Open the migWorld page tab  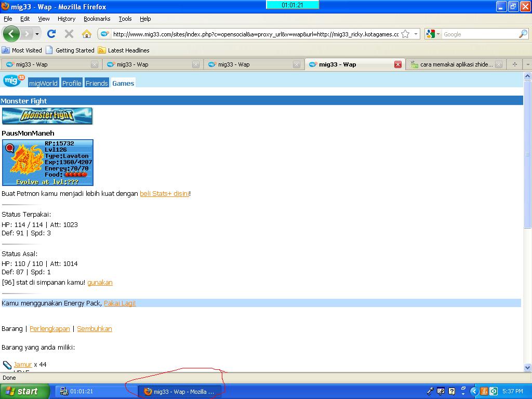44,83
